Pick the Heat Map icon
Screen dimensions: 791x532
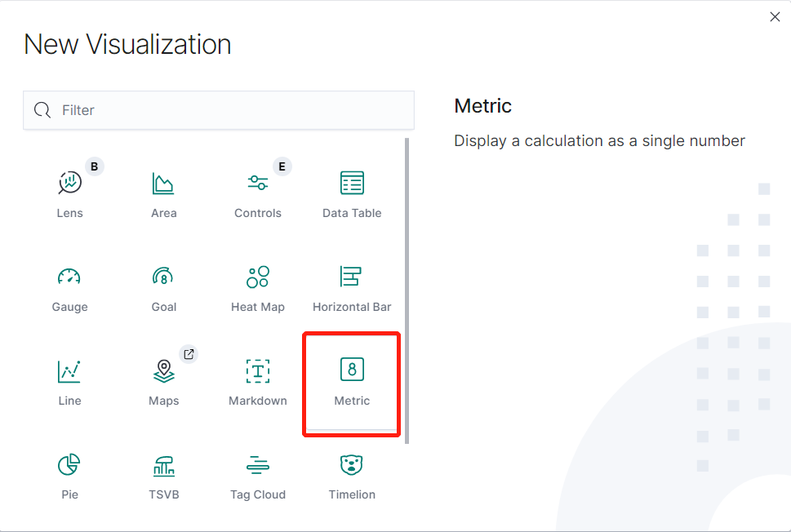point(258,277)
